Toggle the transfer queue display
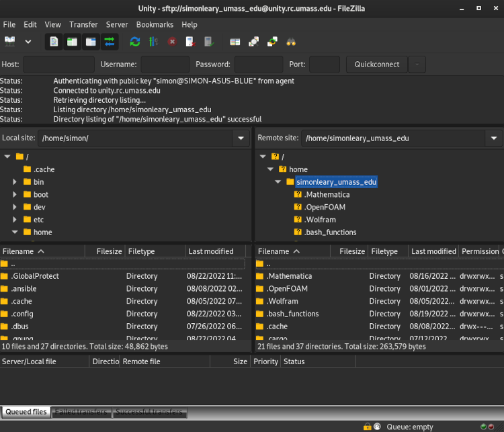The image size is (504, 432). (110, 41)
